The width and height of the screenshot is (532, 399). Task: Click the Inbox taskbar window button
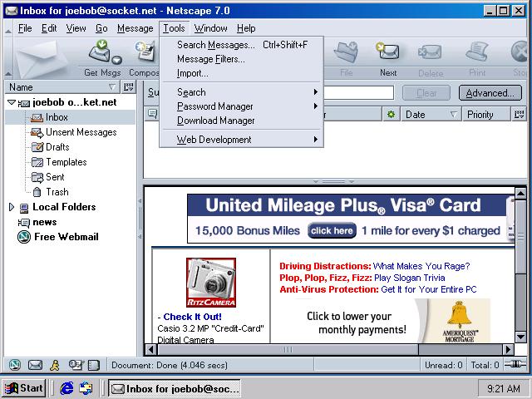[175, 388]
